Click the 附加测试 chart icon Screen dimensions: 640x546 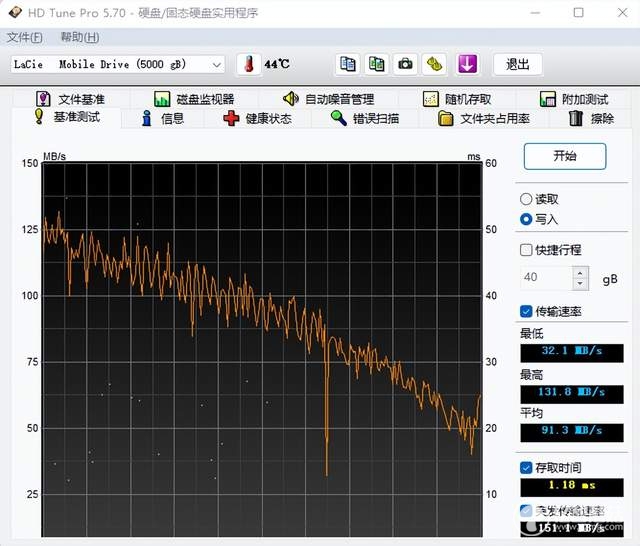[x=548, y=99]
